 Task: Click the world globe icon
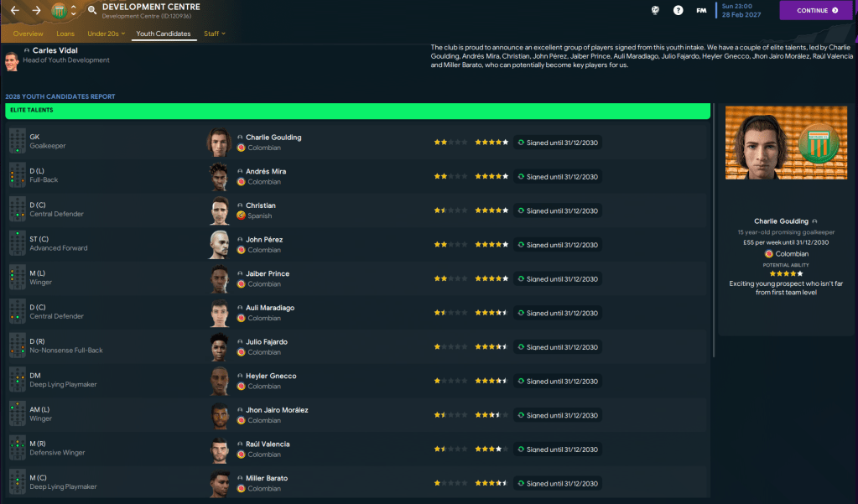[654, 10]
